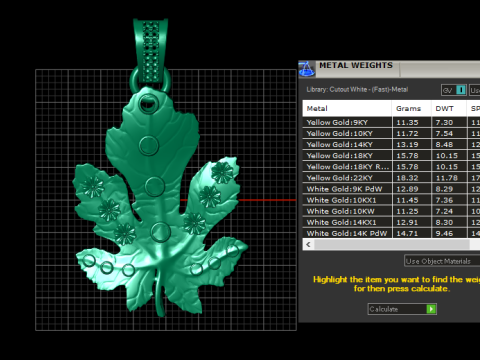
Task: Toggle the GV switch
Action: point(454,90)
